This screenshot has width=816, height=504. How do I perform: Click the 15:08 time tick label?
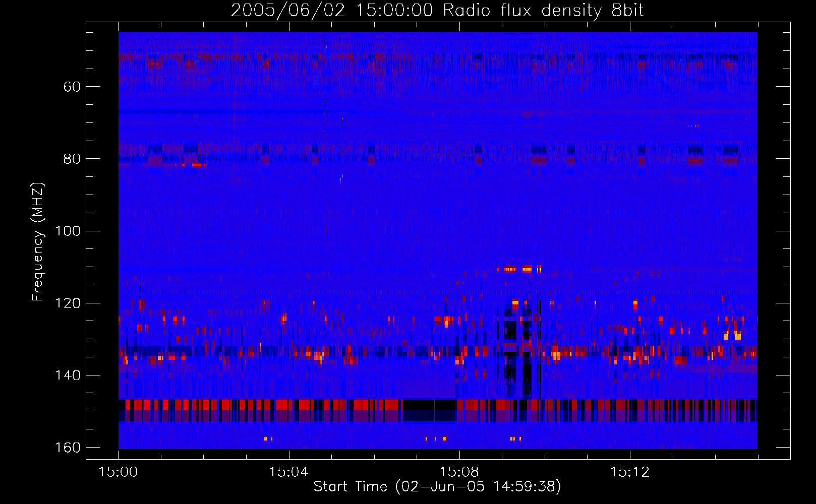[x=459, y=472]
